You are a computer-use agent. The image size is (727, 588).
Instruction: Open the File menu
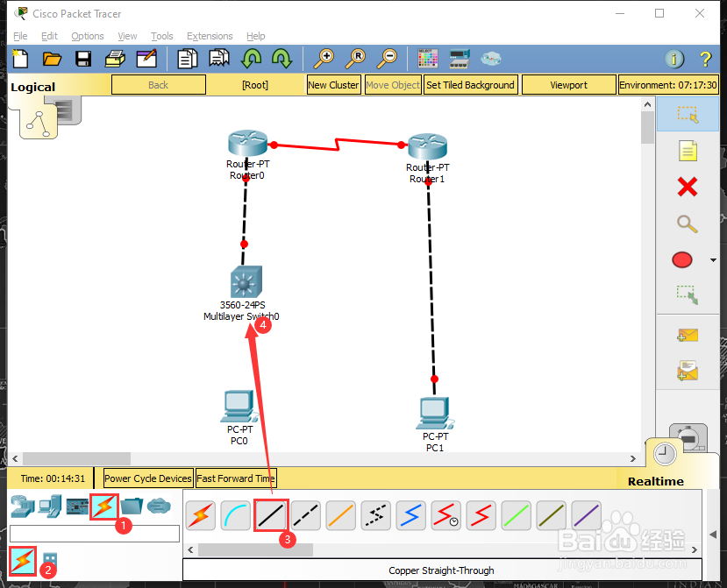[x=20, y=36]
